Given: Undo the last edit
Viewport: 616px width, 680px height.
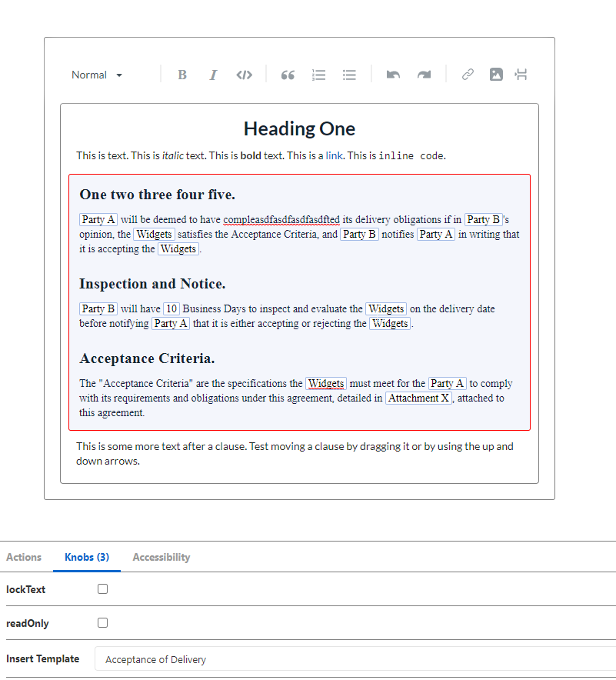Looking at the screenshot, I should click(x=392, y=75).
